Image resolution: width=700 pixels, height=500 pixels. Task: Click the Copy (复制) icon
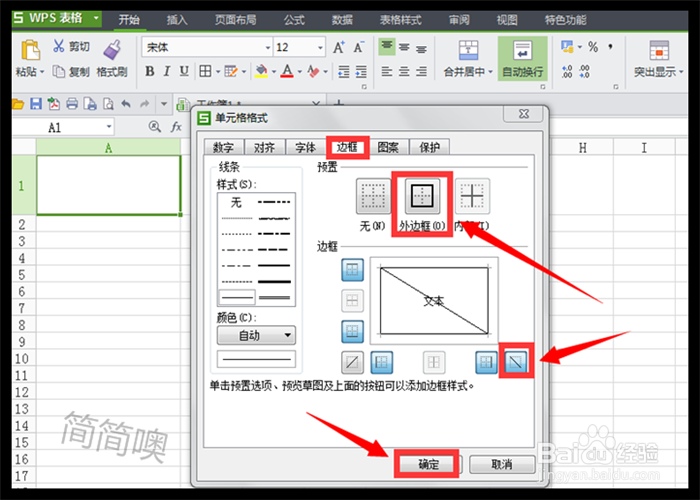pyautogui.click(x=58, y=71)
